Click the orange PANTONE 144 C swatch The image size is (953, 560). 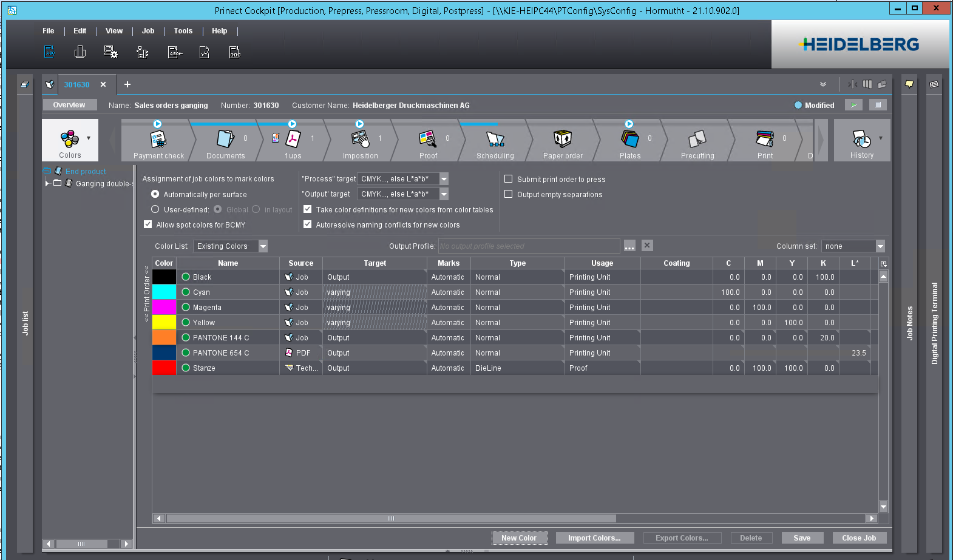pyautogui.click(x=164, y=337)
